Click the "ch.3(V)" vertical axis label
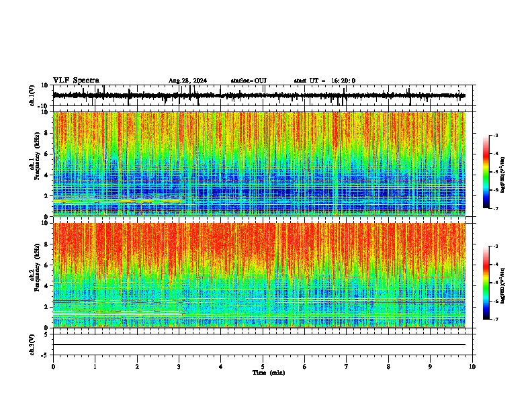The height and width of the screenshot is (411, 532). (x=32, y=345)
